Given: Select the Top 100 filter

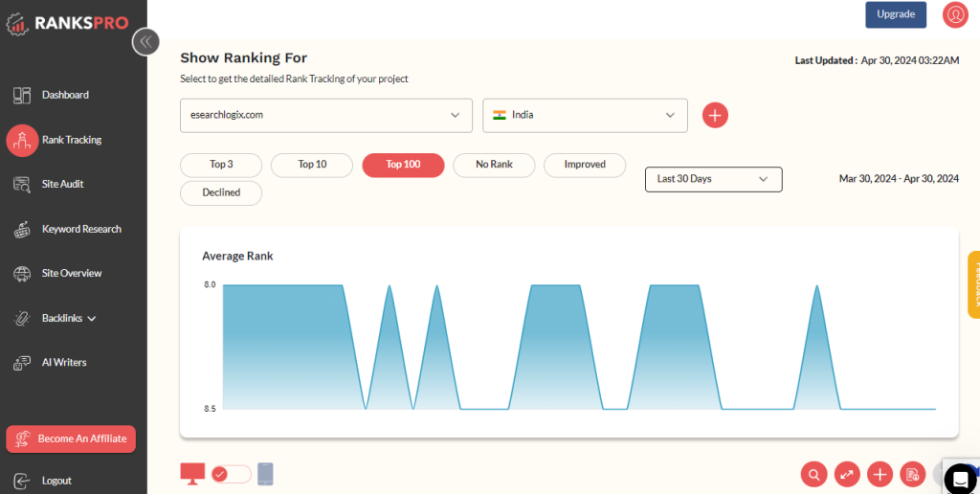Looking at the screenshot, I should tap(403, 165).
